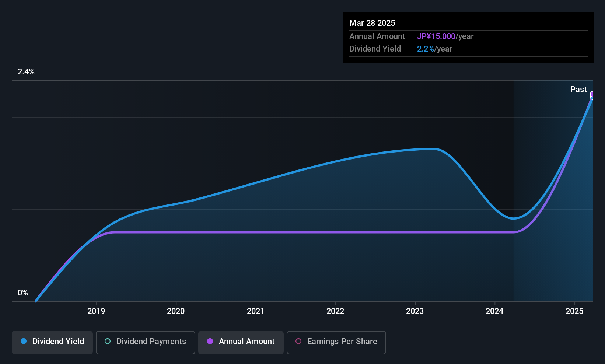Hide the Annual Amount series label
Viewport: 605px width, 364px height.
pyautogui.click(x=246, y=341)
